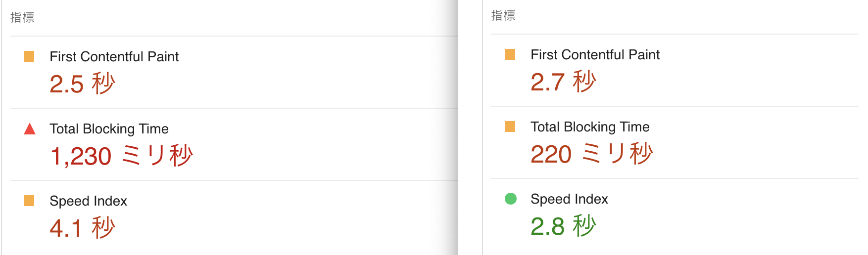Click the 指標 heading above the 2.5 秒 metric
This screenshot has height=255, width=868.
tap(22, 17)
